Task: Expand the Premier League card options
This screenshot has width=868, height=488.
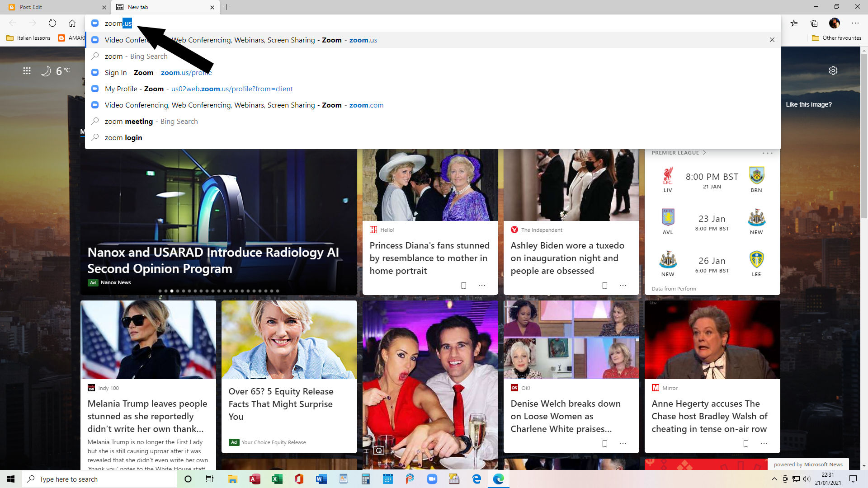Action: tap(767, 153)
